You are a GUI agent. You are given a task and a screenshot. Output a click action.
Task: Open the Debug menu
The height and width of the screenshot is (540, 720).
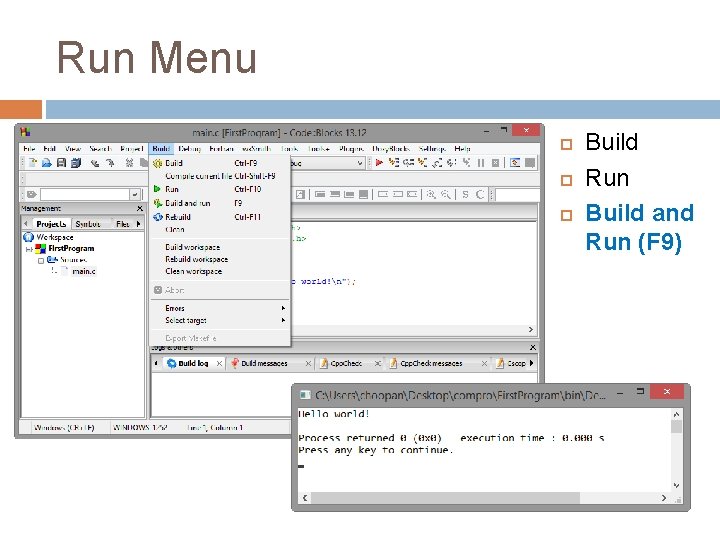[x=190, y=148]
